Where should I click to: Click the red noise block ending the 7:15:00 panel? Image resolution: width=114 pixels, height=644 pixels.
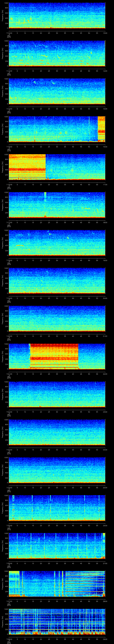click(x=101, y=129)
